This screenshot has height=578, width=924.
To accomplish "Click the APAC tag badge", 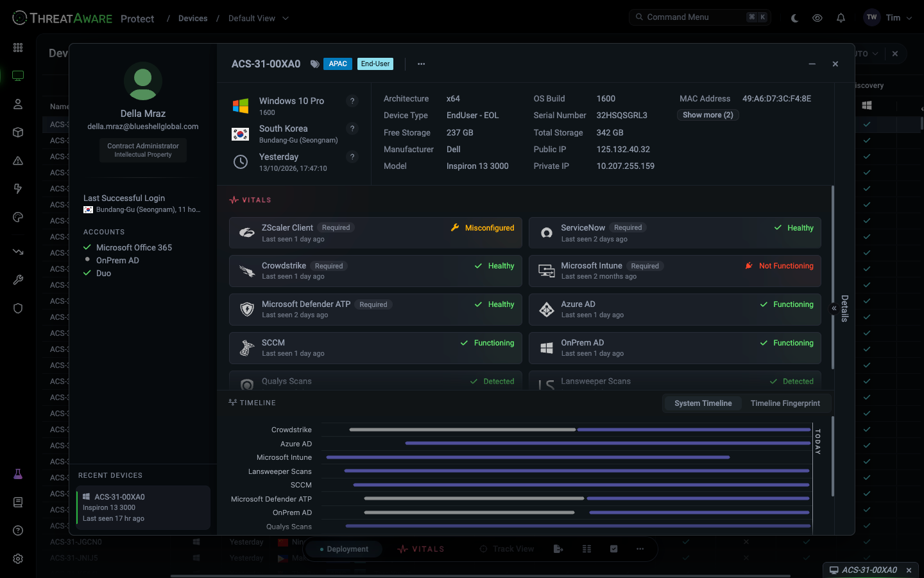I will (x=338, y=64).
